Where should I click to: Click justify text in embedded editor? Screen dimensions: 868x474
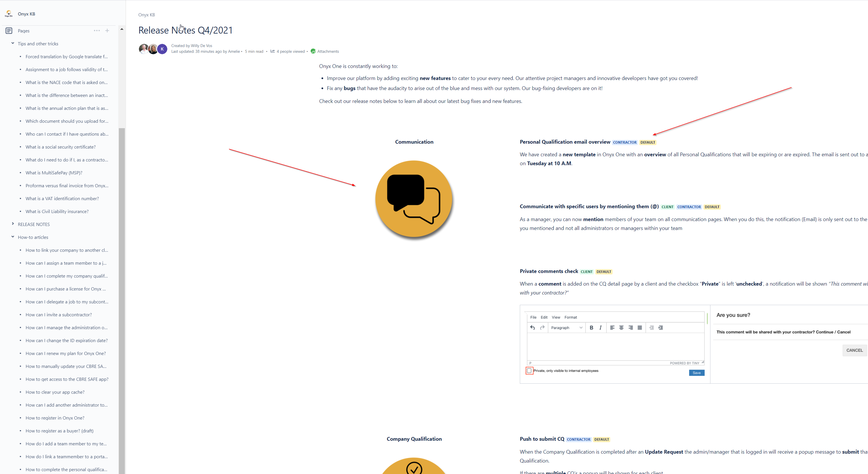640,327
